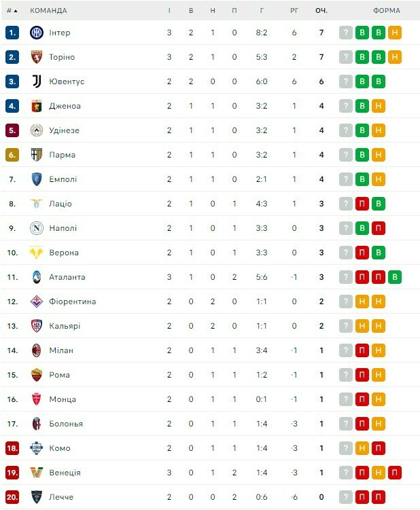The width and height of the screenshot is (420, 510).
Task: Click the Napoli club logo
Action: [37, 228]
